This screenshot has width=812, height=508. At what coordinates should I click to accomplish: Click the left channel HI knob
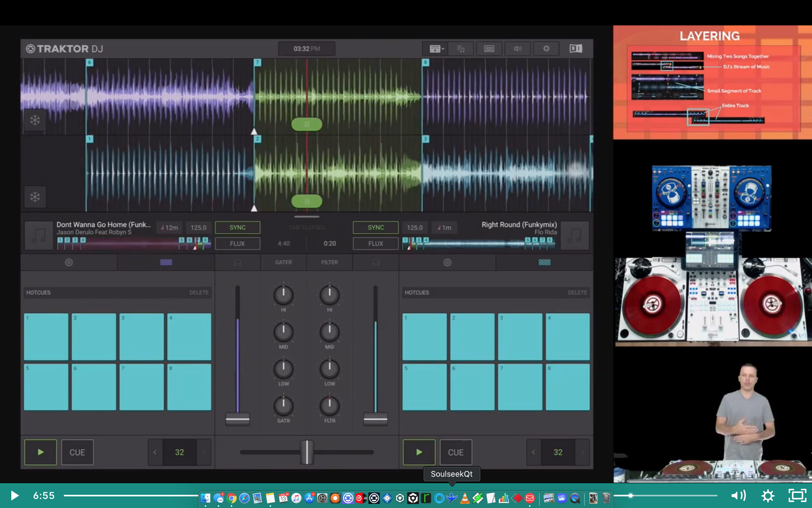pyautogui.click(x=284, y=295)
